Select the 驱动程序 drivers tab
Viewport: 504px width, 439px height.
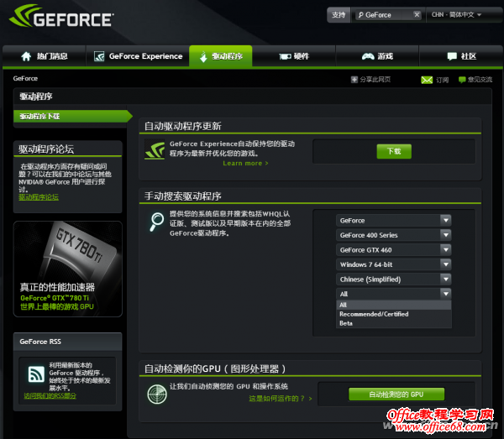[x=221, y=56]
